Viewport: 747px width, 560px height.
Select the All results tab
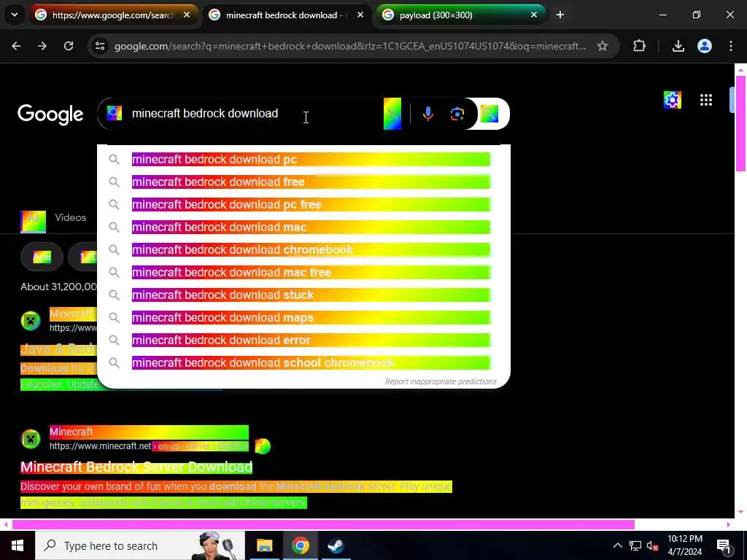pyautogui.click(x=34, y=222)
